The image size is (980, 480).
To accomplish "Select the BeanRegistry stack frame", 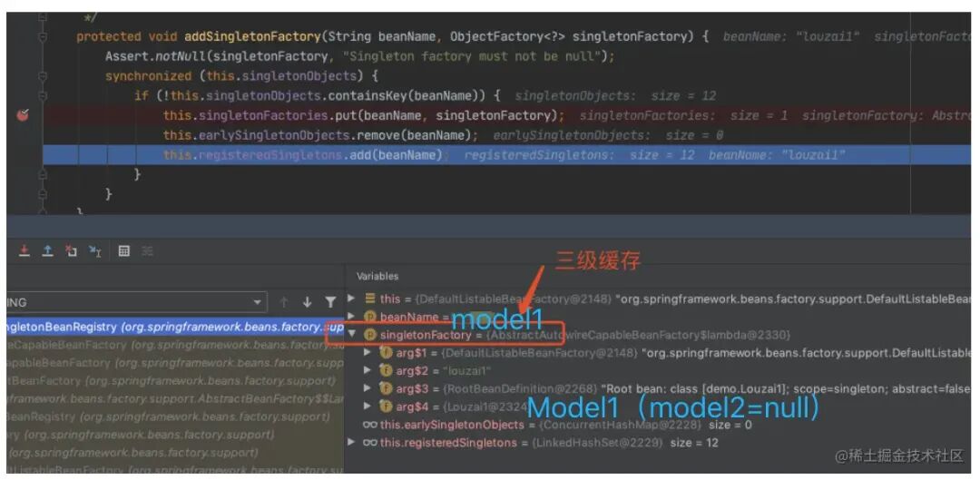I will click(x=175, y=416).
